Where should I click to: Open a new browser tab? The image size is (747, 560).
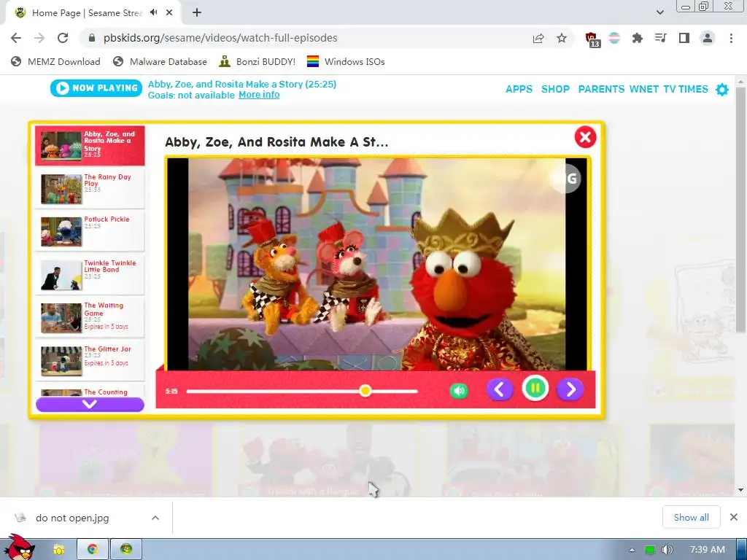[197, 13]
